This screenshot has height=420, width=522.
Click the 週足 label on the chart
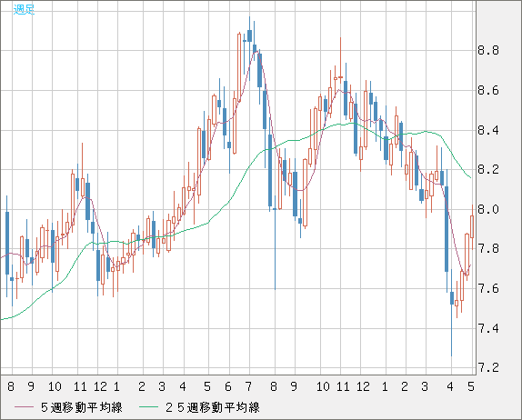[24, 9]
